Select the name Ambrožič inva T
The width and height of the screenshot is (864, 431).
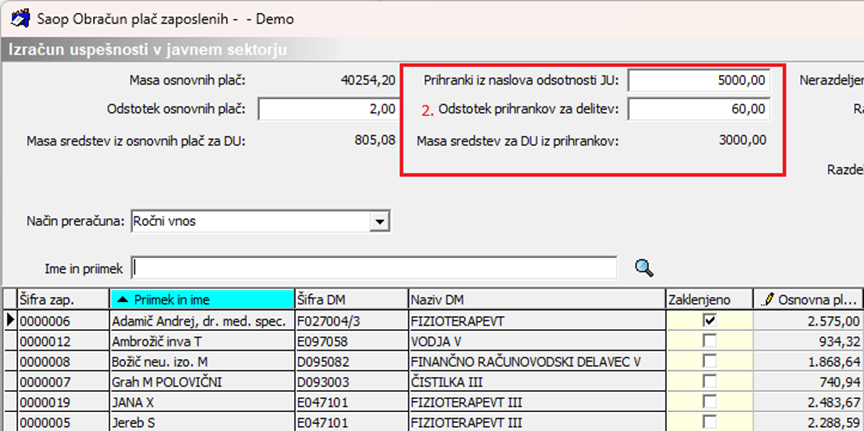click(x=157, y=342)
